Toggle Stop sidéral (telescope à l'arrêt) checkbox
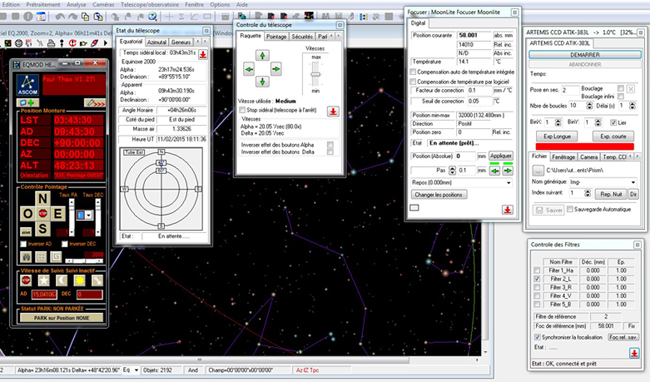This screenshot has height=382, width=650. (242, 110)
